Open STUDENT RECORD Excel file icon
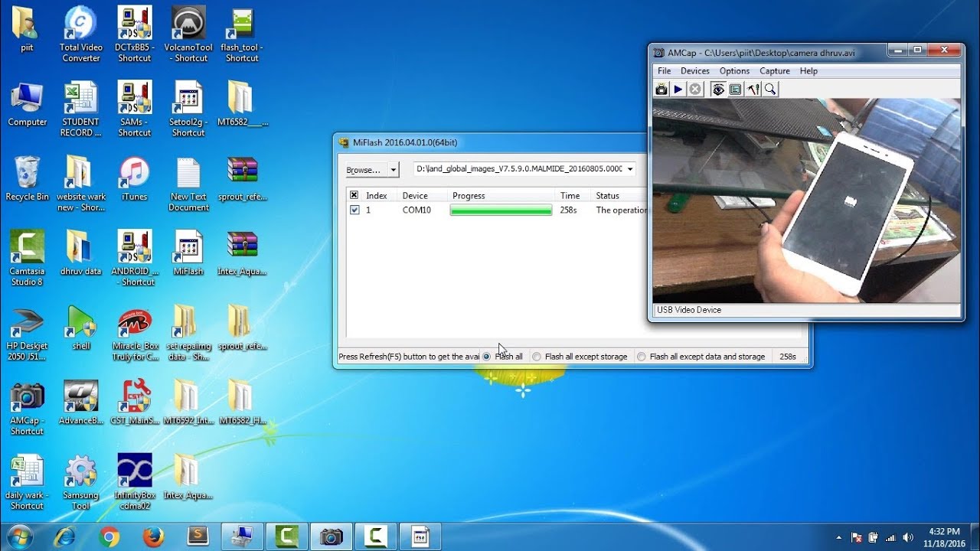 [81, 109]
